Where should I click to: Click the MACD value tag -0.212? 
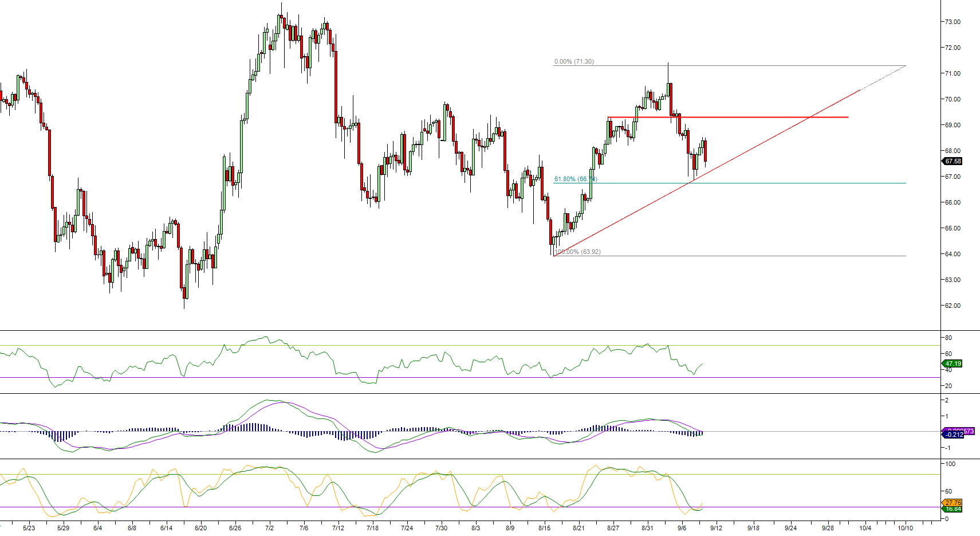(x=954, y=435)
